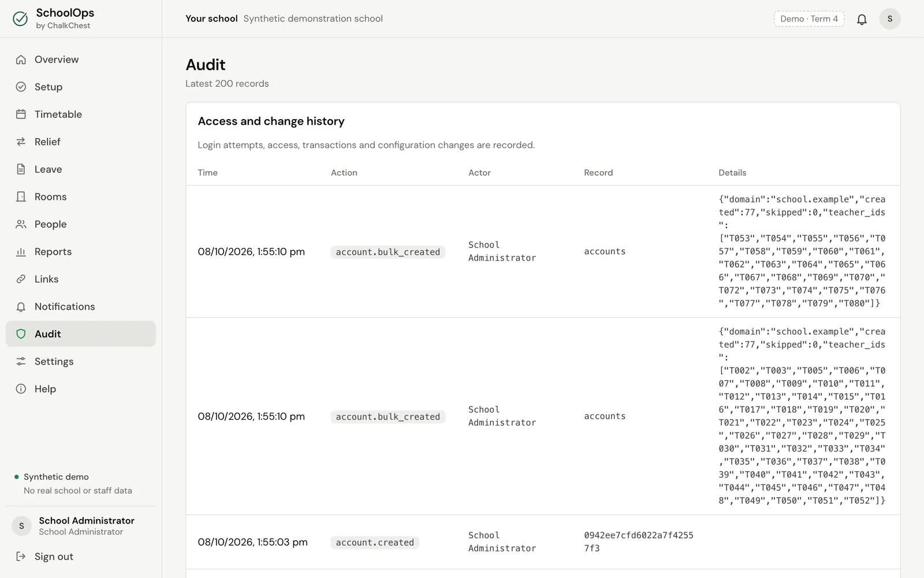The height and width of the screenshot is (578, 924).
Task: Click the Overview home icon
Action: (21, 60)
